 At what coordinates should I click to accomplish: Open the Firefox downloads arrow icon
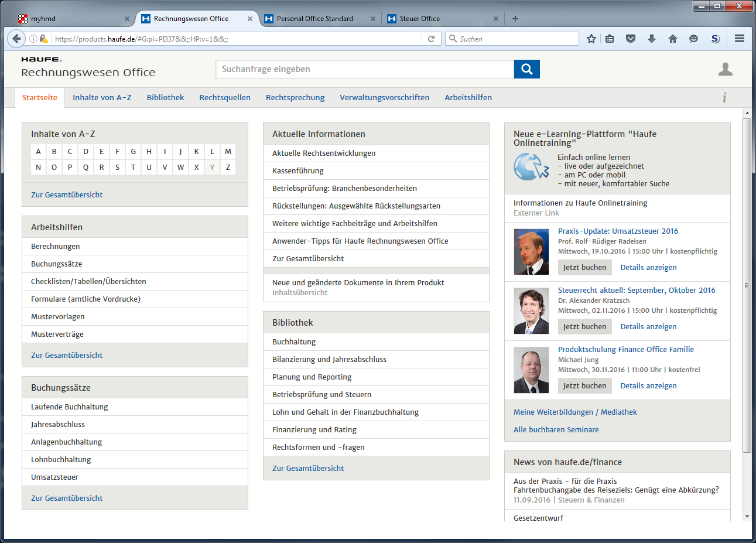coord(652,39)
